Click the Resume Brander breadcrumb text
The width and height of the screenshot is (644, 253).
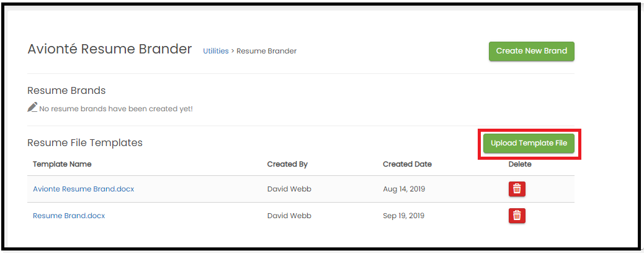(267, 51)
